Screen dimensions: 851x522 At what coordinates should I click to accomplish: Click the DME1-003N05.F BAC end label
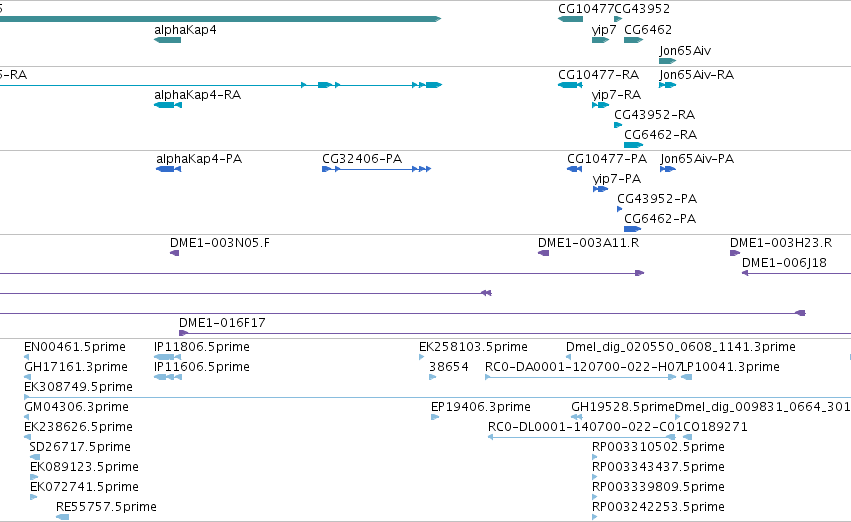(220, 243)
